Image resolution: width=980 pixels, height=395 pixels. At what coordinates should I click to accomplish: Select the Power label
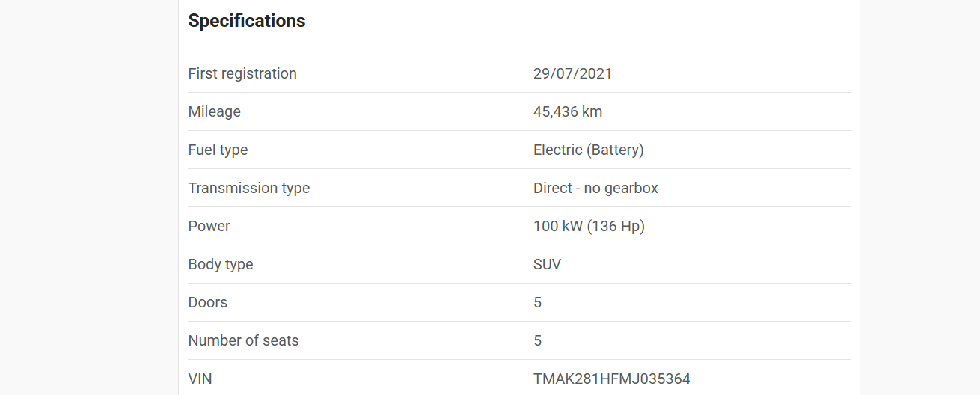(209, 226)
